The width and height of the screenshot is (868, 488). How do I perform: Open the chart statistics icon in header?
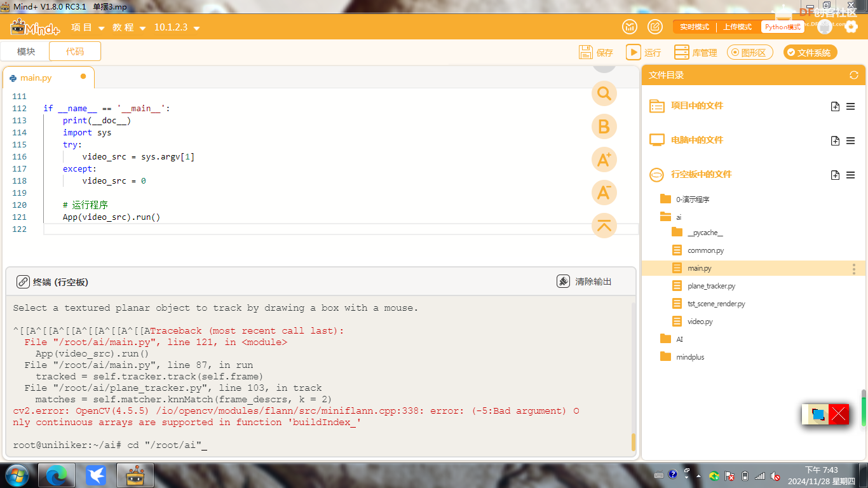[x=629, y=27]
